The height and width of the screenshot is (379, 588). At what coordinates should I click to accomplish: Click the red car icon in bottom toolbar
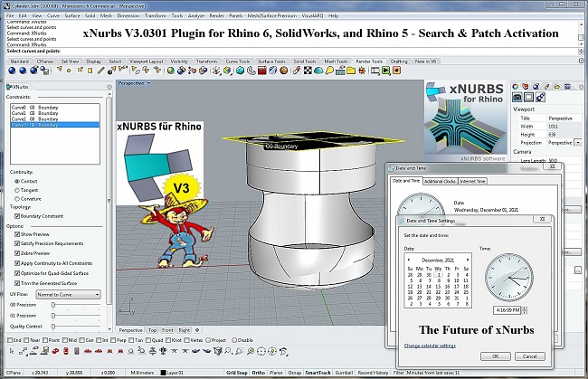[55, 351]
